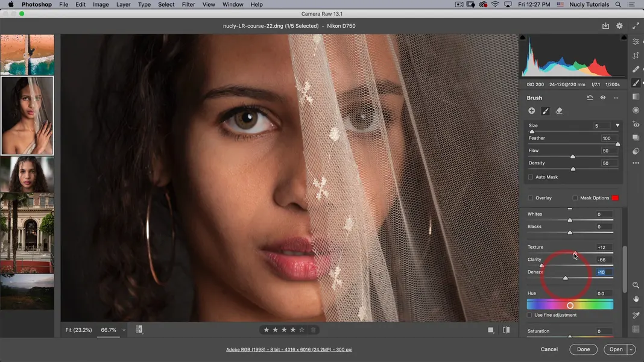Screen dimensions: 644x362
Task: Open zoom level dropdown arrow
Action: click(x=124, y=330)
